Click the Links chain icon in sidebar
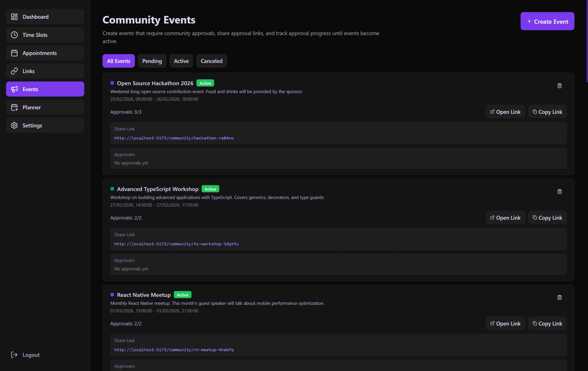The image size is (588, 371). pyautogui.click(x=14, y=71)
